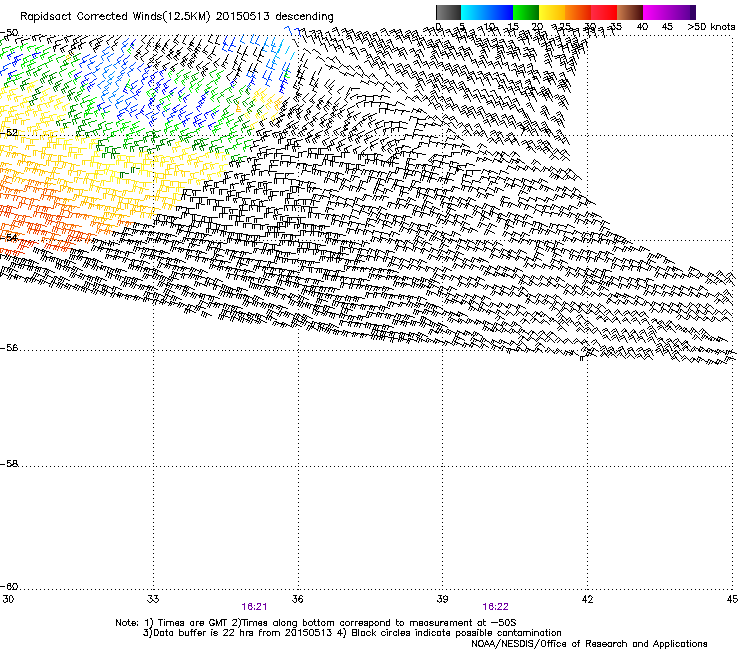740x650 pixels.
Task: Click the "45" longitude axis label
Action: pos(732,599)
